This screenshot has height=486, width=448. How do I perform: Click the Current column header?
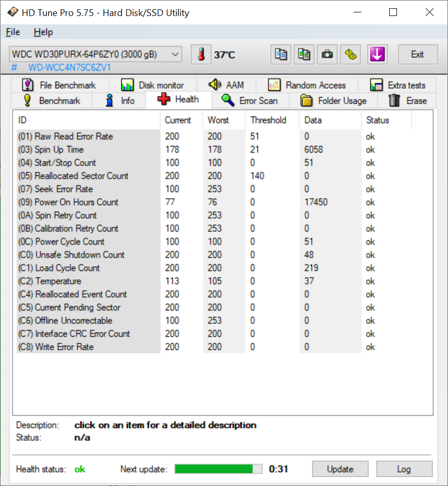coord(181,120)
